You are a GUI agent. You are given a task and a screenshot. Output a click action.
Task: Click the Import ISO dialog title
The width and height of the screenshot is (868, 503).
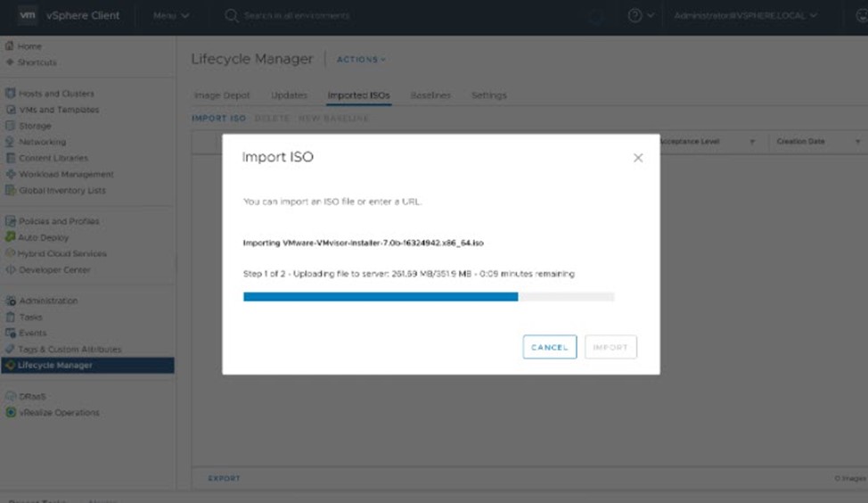[x=278, y=157]
